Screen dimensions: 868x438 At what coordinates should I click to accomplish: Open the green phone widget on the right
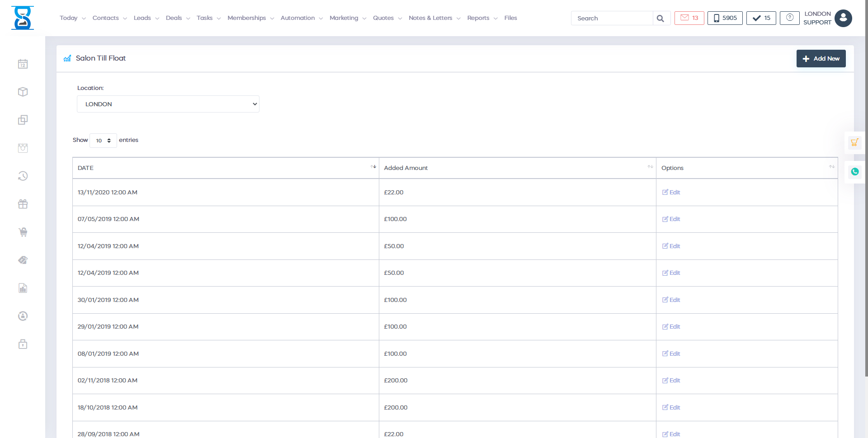pos(854,172)
